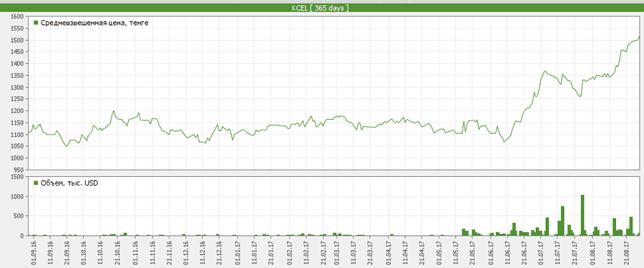The height and width of the screenshot is (268, 644).
Task: Select the 'Средневзвешенная цена, тенге' legend label
Action: [x=94, y=23]
